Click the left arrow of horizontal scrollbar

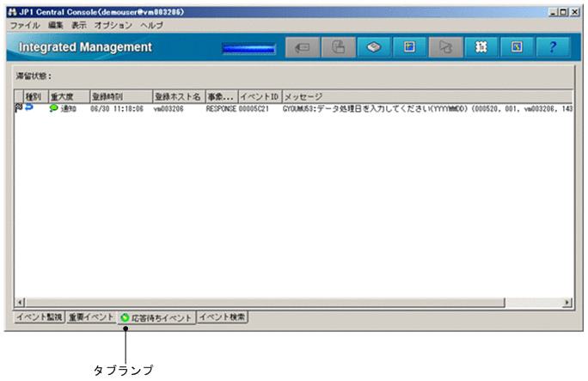tap(20, 302)
